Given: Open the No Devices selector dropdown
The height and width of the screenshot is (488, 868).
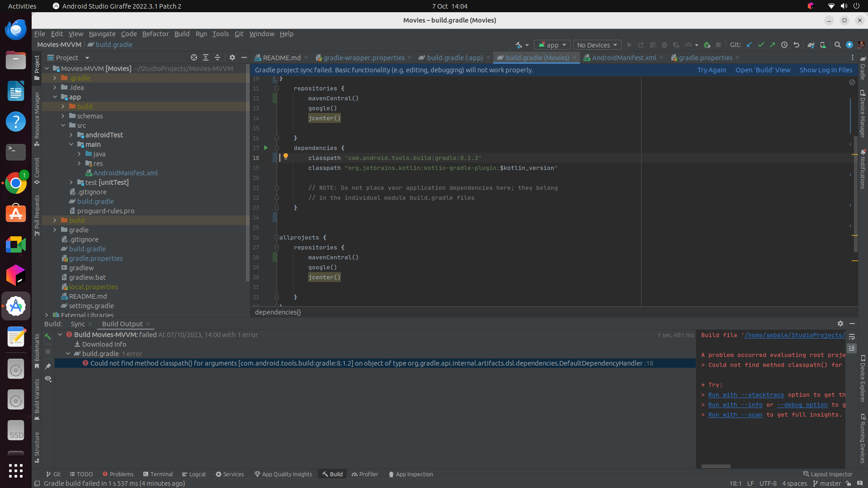Looking at the screenshot, I should 597,45.
